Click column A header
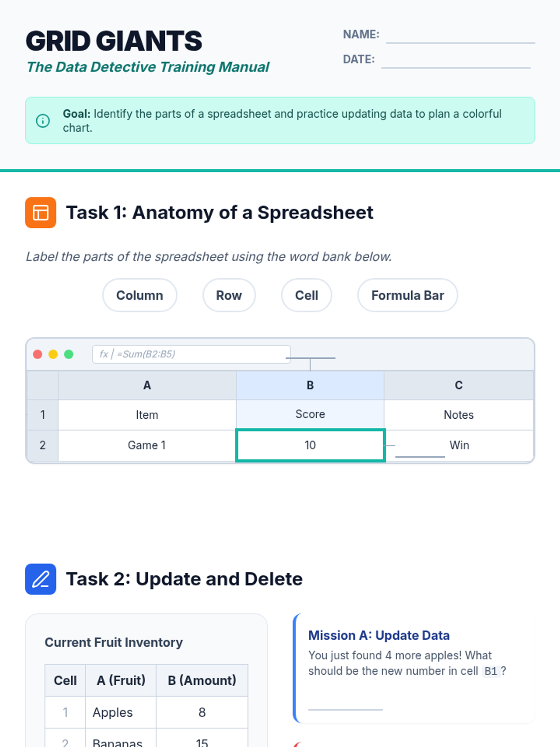The image size is (560, 747). coord(147,385)
